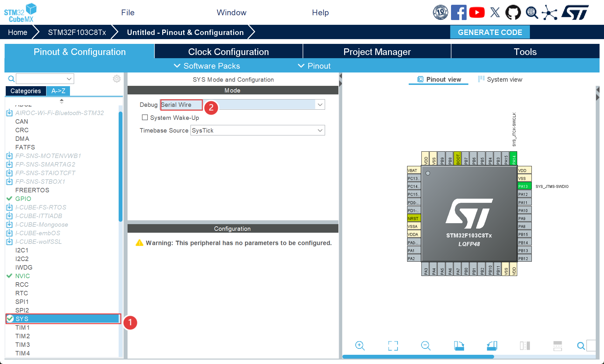This screenshot has height=364, width=604.
Task: Select NVIC in the categories list
Action: (x=23, y=276)
